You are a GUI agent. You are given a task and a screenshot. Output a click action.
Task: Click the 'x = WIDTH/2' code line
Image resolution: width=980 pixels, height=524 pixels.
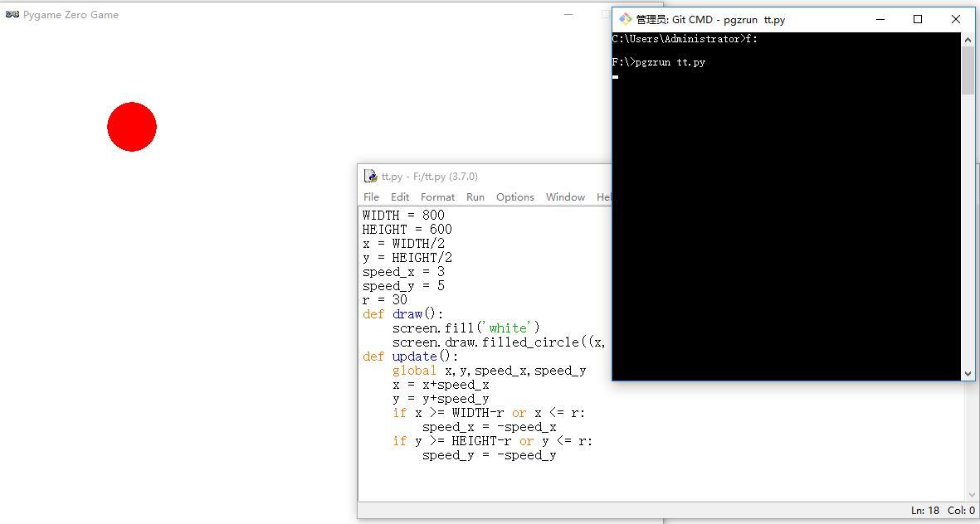click(x=404, y=243)
